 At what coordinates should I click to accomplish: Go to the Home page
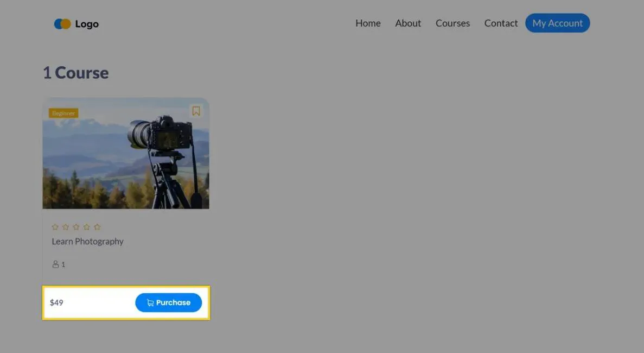coord(368,23)
